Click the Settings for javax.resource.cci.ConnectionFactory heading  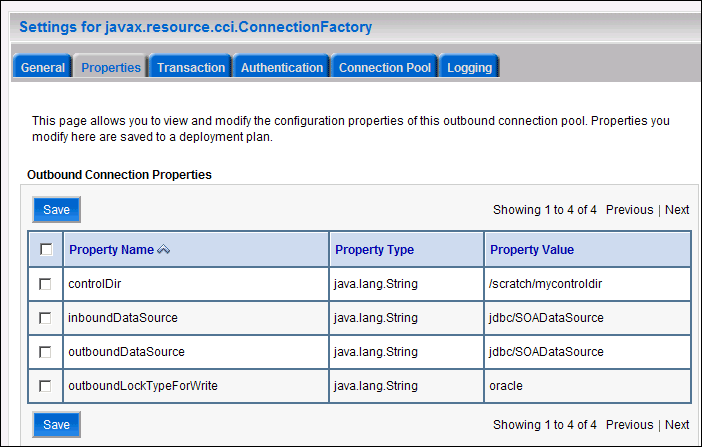point(196,27)
